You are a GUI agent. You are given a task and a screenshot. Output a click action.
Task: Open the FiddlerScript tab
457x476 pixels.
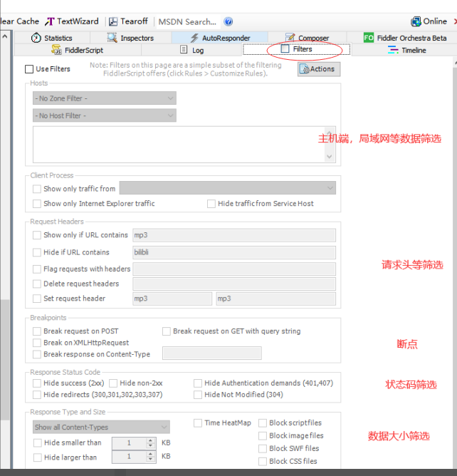click(x=78, y=50)
